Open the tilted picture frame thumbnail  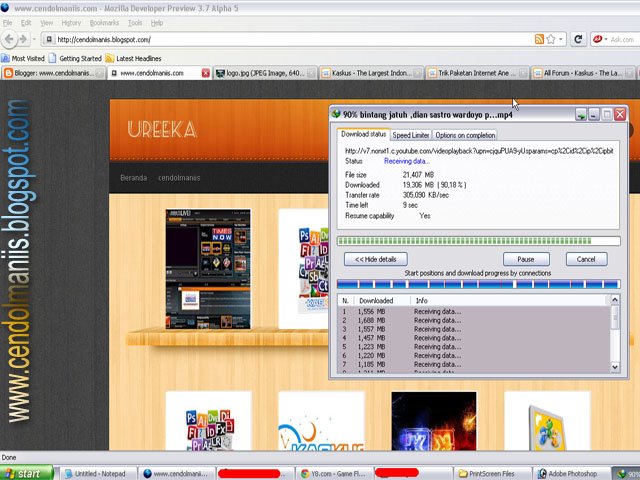(x=547, y=421)
